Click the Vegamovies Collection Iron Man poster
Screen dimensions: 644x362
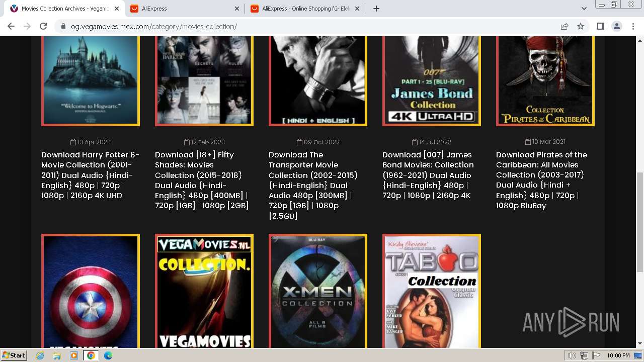pyautogui.click(x=204, y=291)
